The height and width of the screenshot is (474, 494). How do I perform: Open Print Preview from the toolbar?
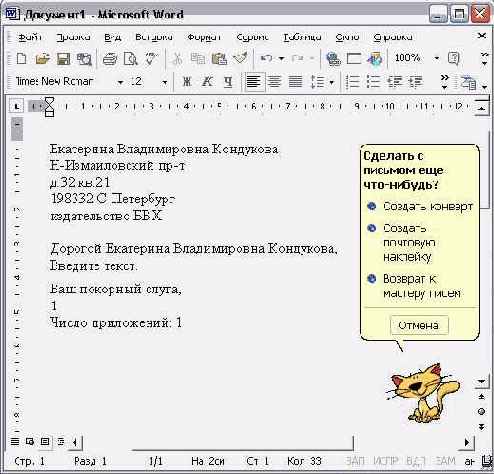point(130,59)
